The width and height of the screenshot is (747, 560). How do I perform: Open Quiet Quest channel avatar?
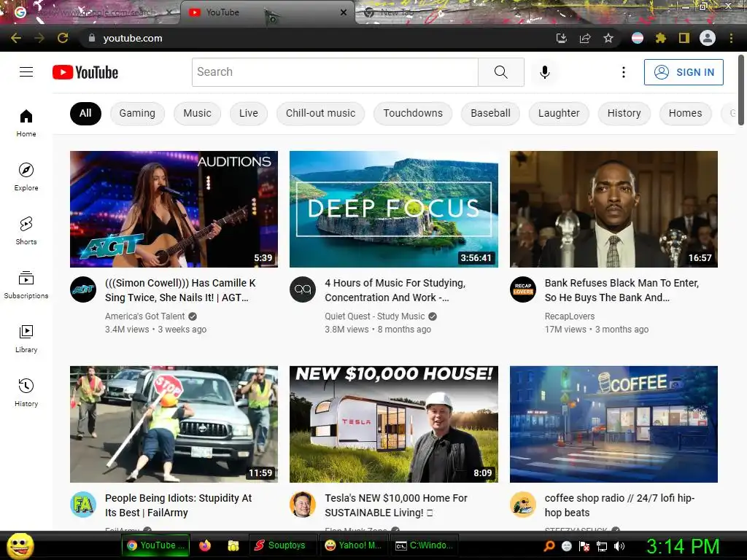[303, 289]
